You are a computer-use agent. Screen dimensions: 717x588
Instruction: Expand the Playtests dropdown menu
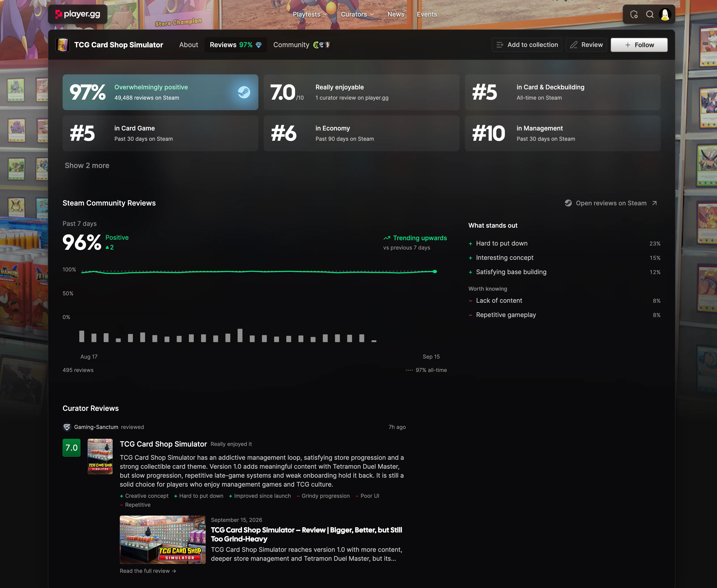tap(310, 14)
